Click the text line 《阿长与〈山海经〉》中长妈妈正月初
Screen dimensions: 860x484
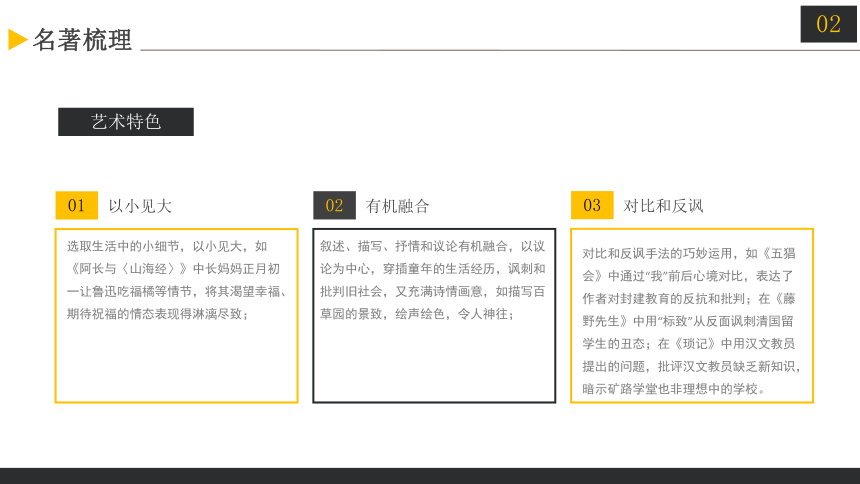[173, 269]
